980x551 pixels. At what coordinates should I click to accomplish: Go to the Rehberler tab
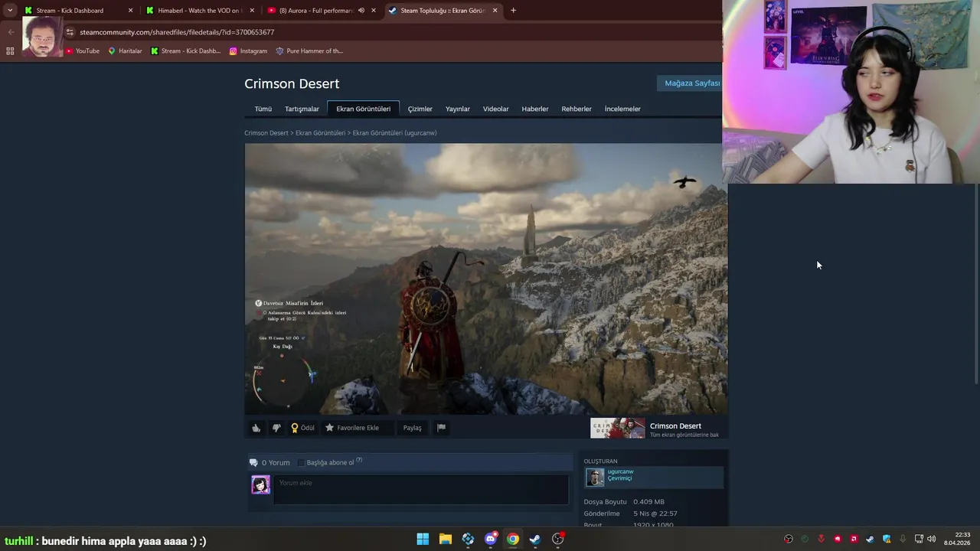577,109
